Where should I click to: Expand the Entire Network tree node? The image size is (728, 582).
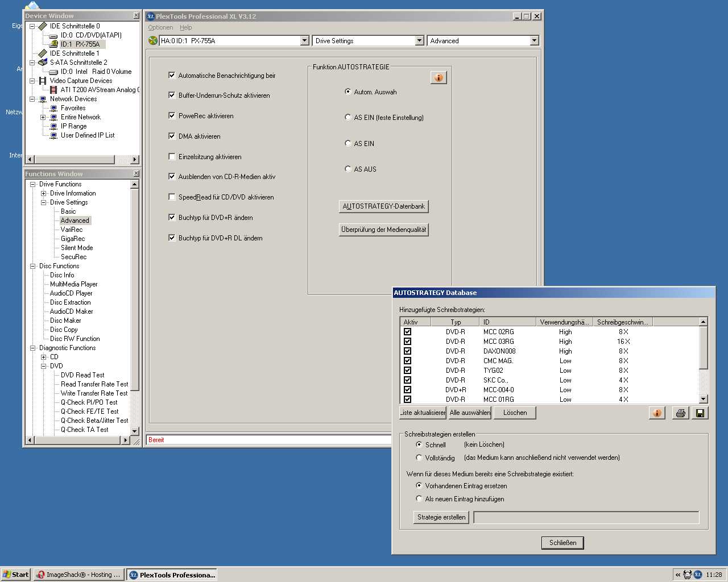click(43, 117)
